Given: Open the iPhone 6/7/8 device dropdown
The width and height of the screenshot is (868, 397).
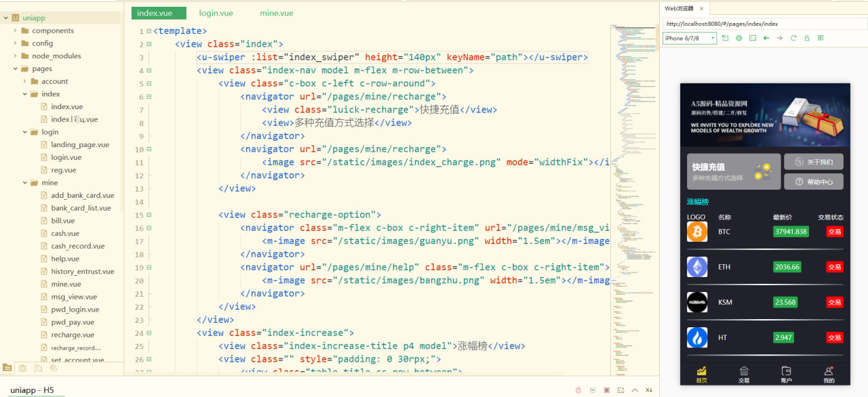Looking at the screenshot, I should point(690,39).
